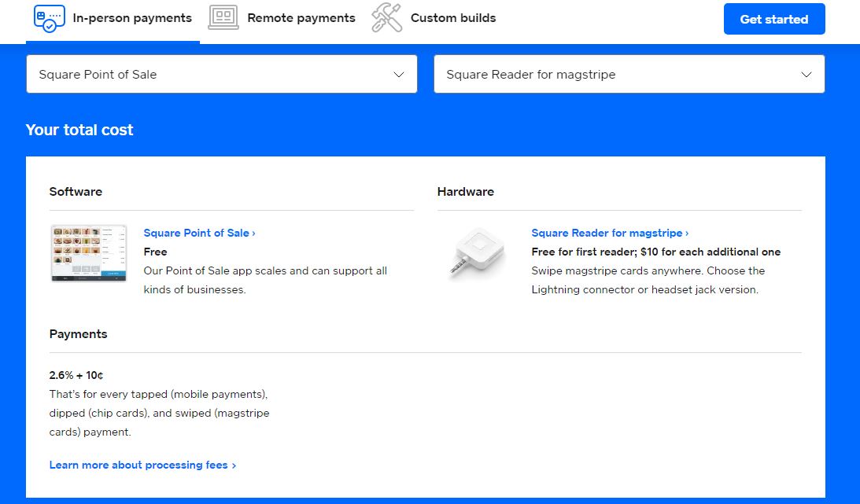The image size is (860, 504).
Task: Open the Square Point of Sale dropdown
Action: point(222,74)
